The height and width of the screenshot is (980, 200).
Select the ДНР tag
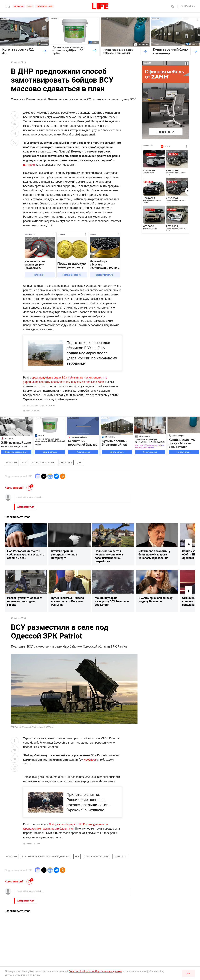(80, 463)
